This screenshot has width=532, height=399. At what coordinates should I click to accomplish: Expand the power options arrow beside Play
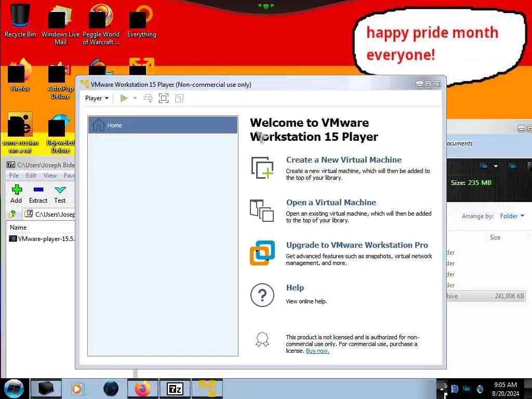135,98
